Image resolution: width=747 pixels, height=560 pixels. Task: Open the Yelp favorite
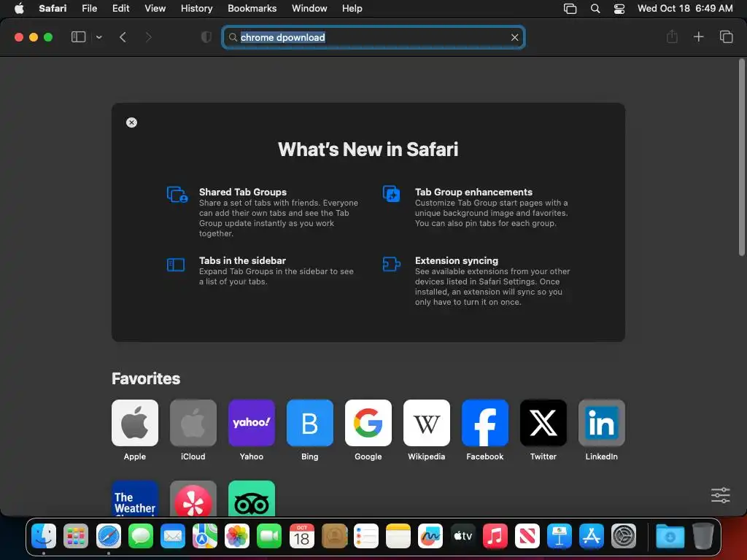point(193,498)
